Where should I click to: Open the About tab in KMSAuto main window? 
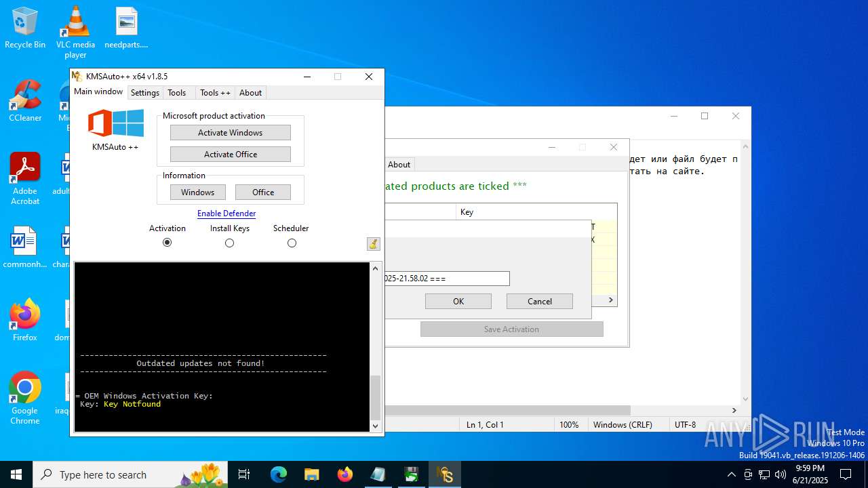tap(250, 93)
